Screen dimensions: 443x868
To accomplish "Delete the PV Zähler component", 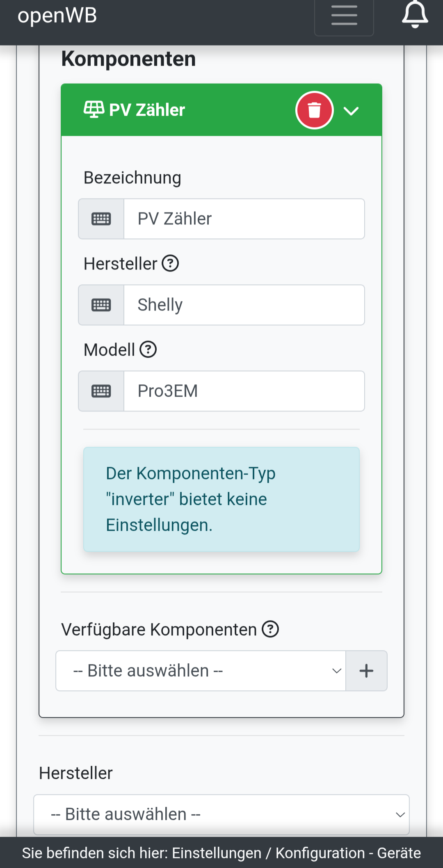I will click(x=314, y=110).
